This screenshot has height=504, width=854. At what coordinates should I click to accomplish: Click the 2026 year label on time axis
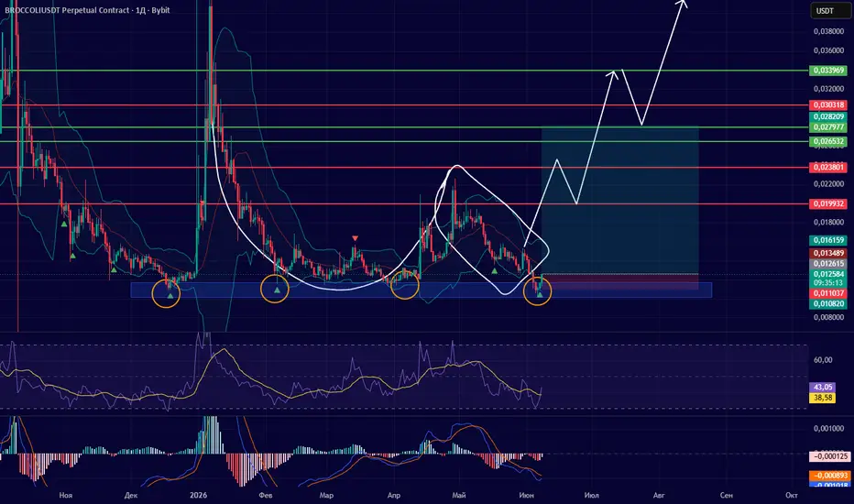click(198, 495)
